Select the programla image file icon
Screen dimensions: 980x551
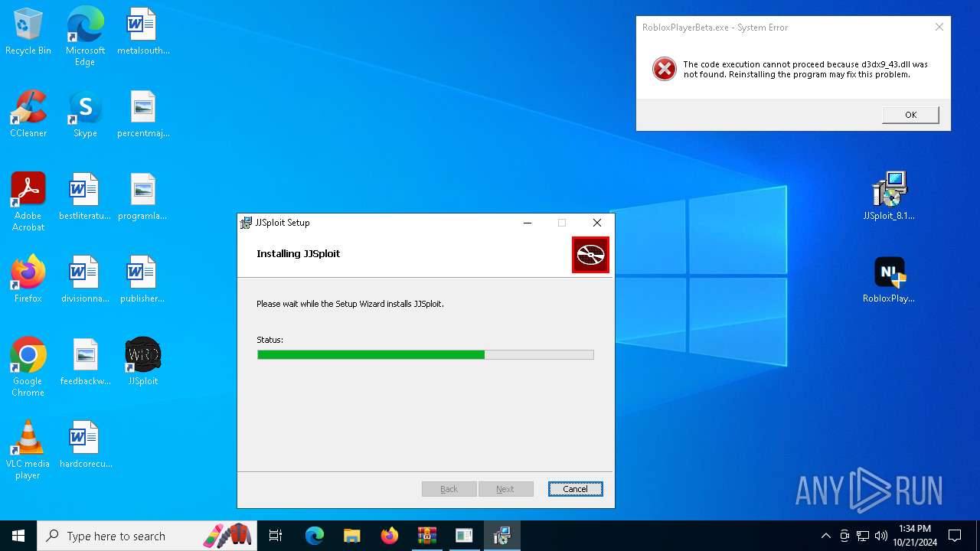(x=143, y=197)
